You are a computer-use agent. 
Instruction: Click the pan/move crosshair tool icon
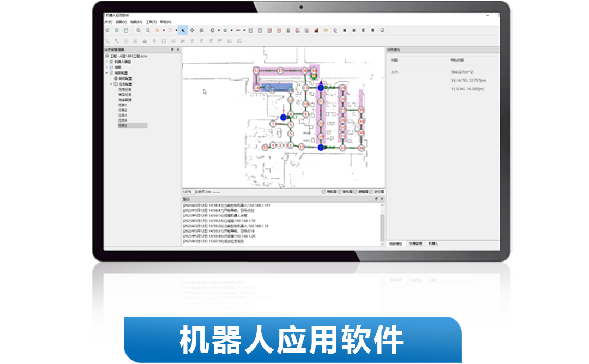[192, 31]
